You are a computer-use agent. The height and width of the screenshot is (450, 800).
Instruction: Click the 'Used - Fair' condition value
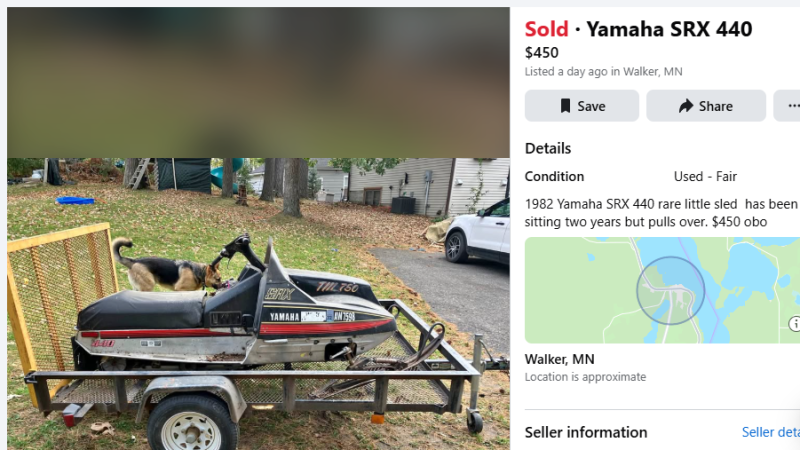tap(705, 177)
